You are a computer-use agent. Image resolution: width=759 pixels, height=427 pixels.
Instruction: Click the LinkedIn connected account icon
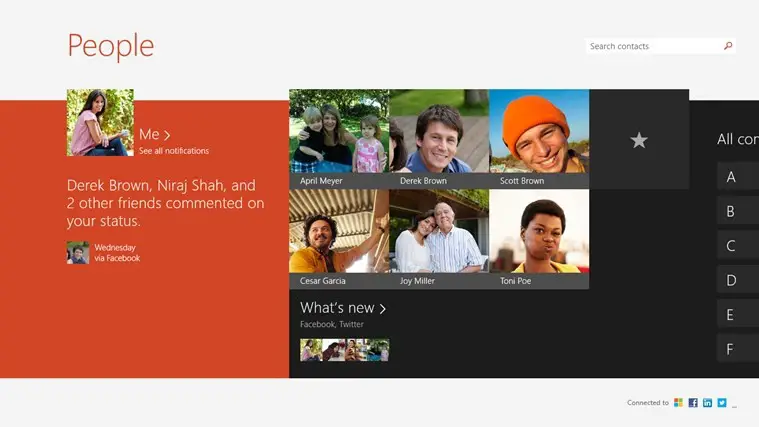[707, 403]
